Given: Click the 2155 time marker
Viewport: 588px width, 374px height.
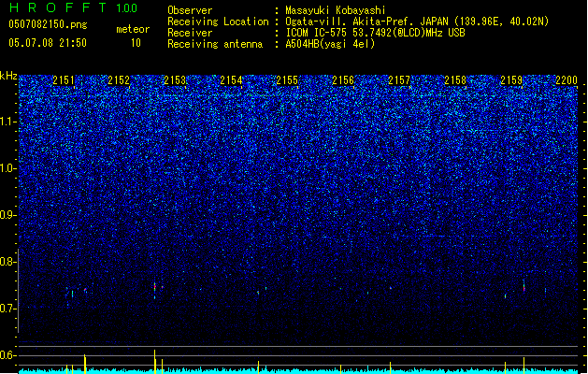Looking at the screenshot, I should [287, 80].
